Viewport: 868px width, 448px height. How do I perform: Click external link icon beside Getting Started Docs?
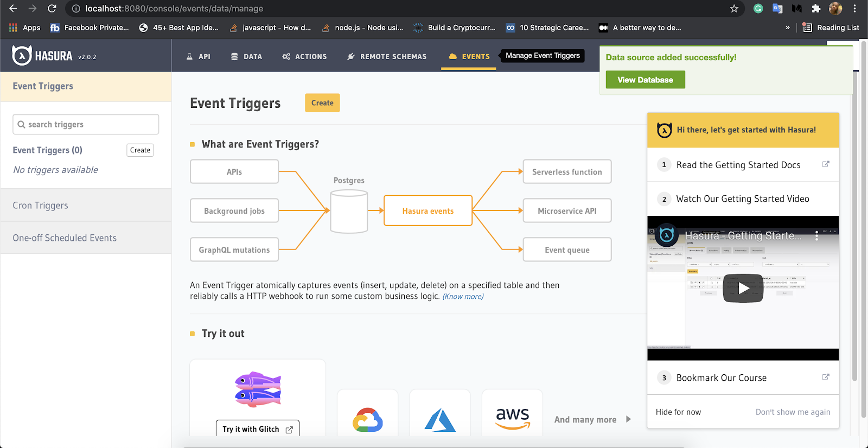pyautogui.click(x=826, y=164)
